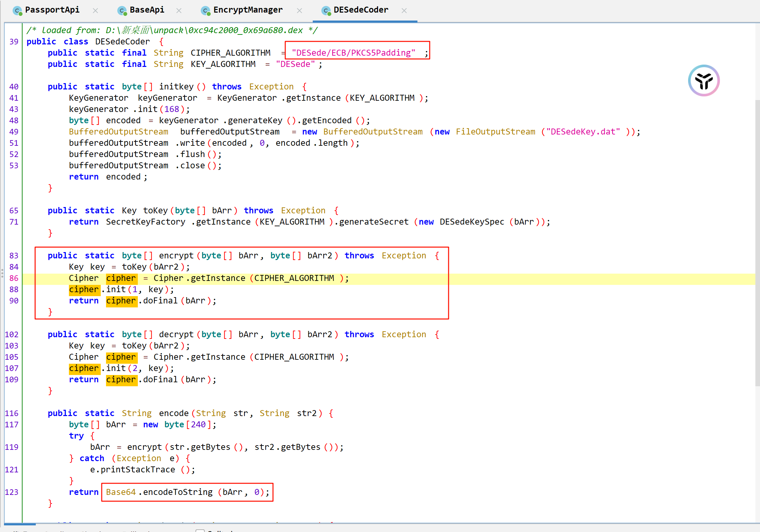Click line number 86 in the gutter

point(14,278)
